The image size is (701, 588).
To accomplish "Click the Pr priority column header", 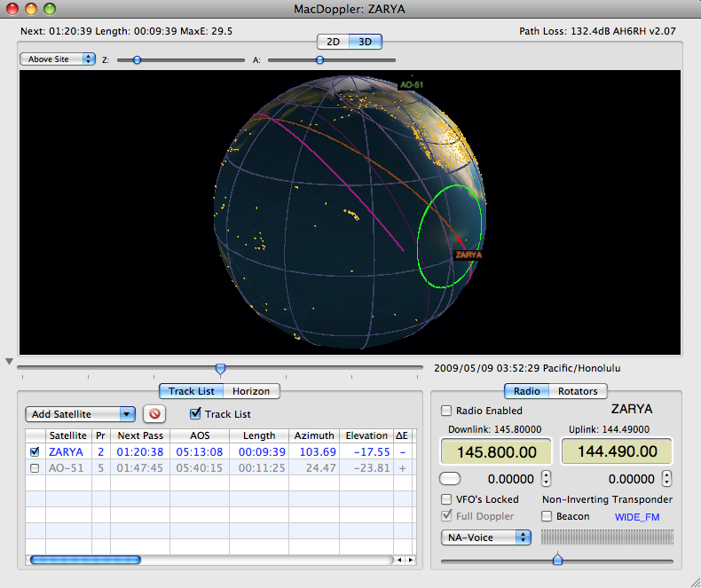I will pyautogui.click(x=101, y=435).
